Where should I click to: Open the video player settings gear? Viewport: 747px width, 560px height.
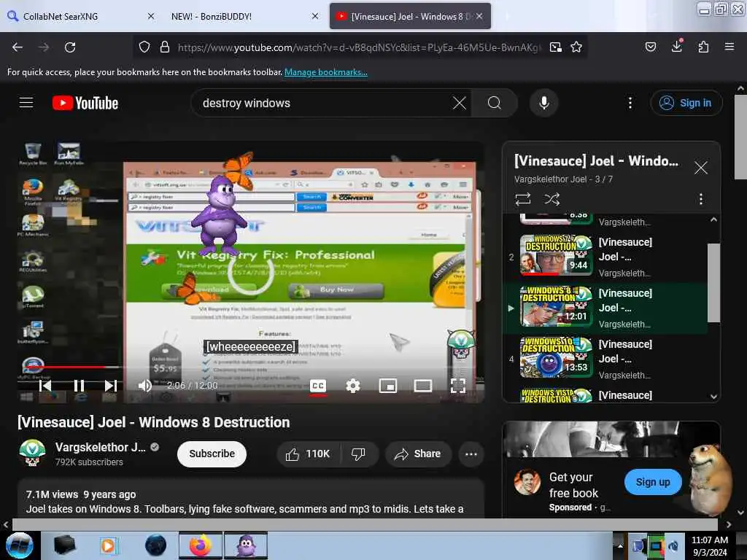[x=353, y=386]
